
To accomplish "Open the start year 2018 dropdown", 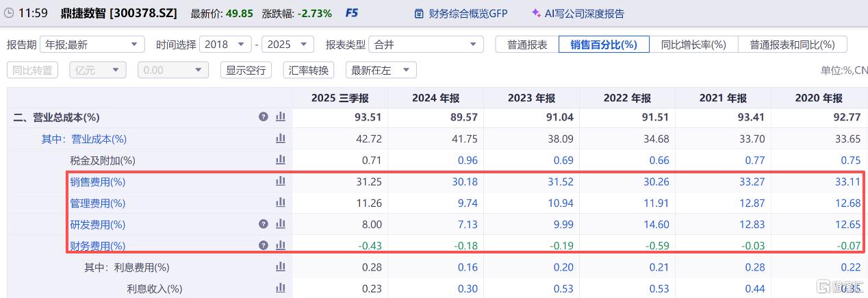I will (x=225, y=45).
